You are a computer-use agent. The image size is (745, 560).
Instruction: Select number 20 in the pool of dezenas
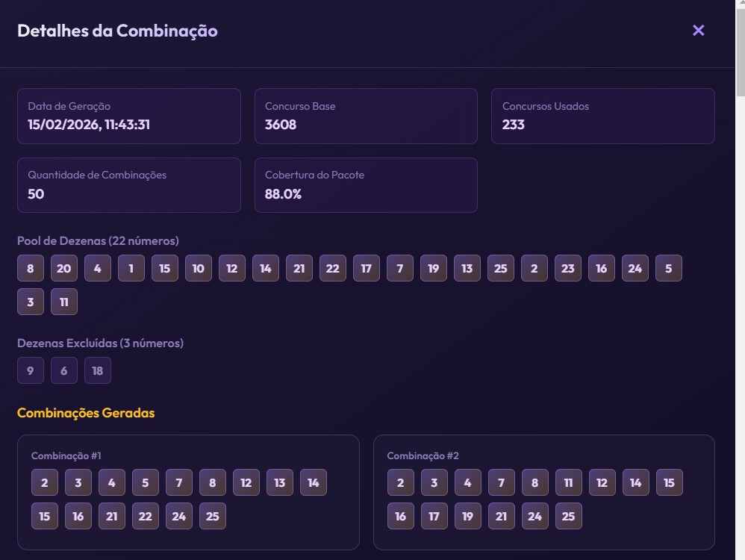click(x=64, y=268)
